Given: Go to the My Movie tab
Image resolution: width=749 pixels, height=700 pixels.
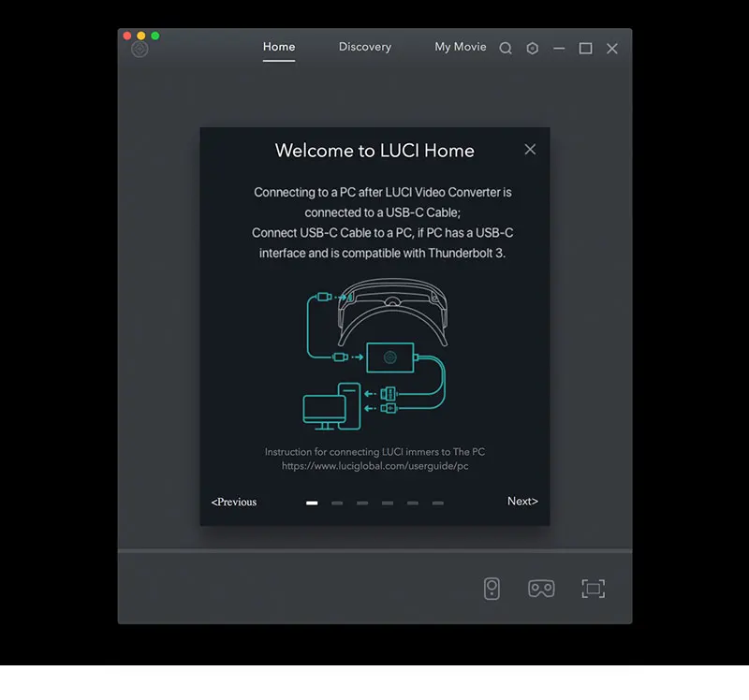Looking at the screenshot, I should [x=461, y=47].
